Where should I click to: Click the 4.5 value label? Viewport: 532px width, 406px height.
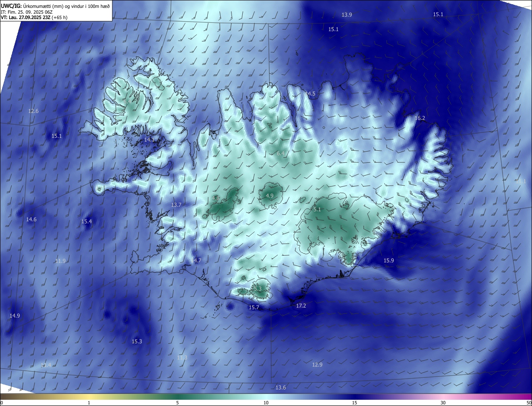pyautogui.click(x=311, y=94)
